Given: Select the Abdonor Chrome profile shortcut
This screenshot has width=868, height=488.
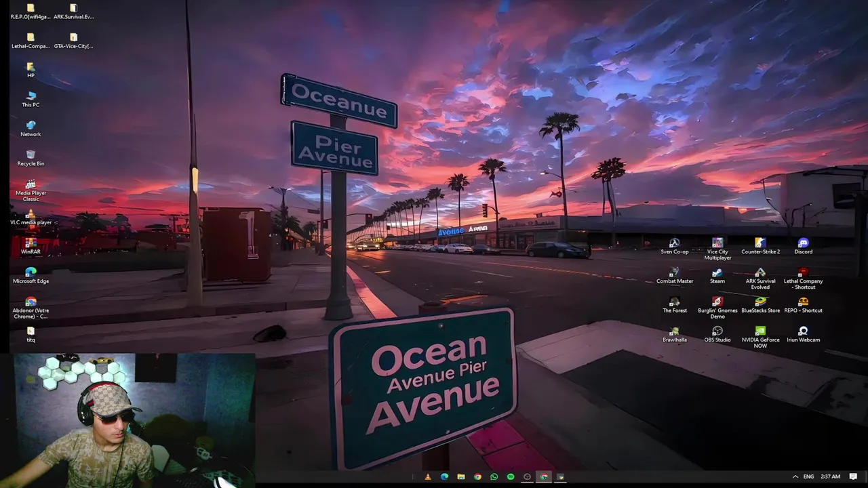Looking at the screenshot, I should pyautogui.click(x=31, y=308).
